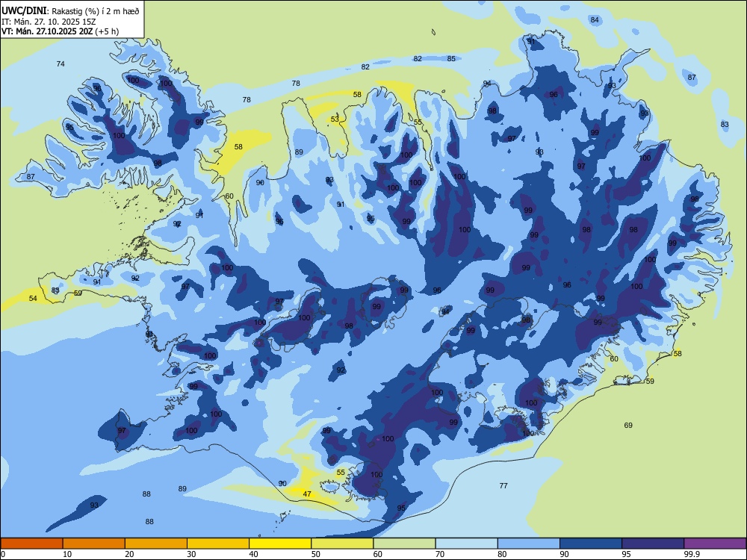747x560 pixels.
Task: Click the 95–99.9 dark navy legend swatch
Action: pos(653,544)
